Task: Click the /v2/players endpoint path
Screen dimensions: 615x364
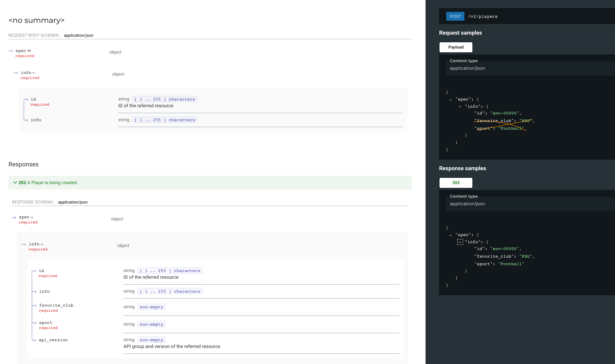Action: pos(483,16)
